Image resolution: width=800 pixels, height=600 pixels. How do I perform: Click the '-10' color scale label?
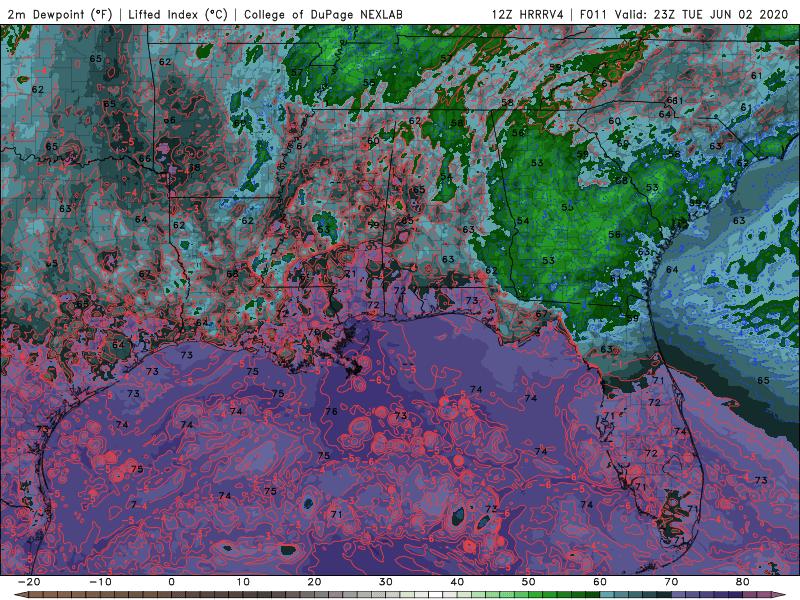pyautogui.click(x=100, y=582)
